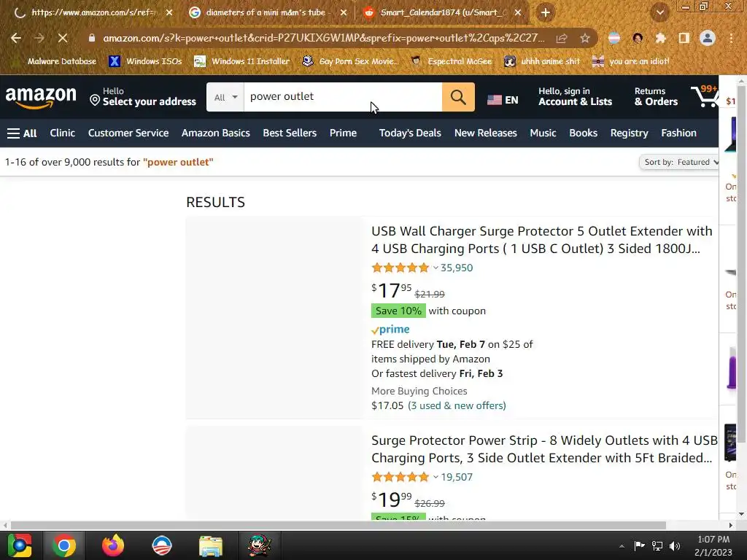Click the Save 10% coupon badge

[x=398, y=311]
